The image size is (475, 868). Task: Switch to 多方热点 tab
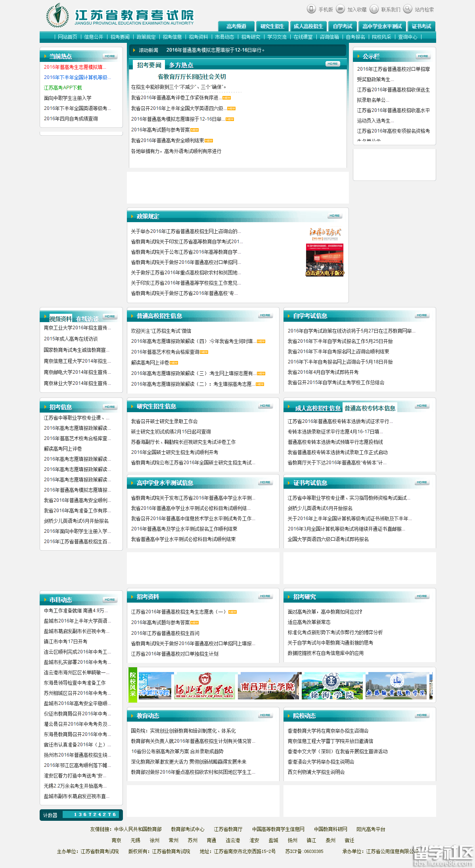[x=181, y=65]
